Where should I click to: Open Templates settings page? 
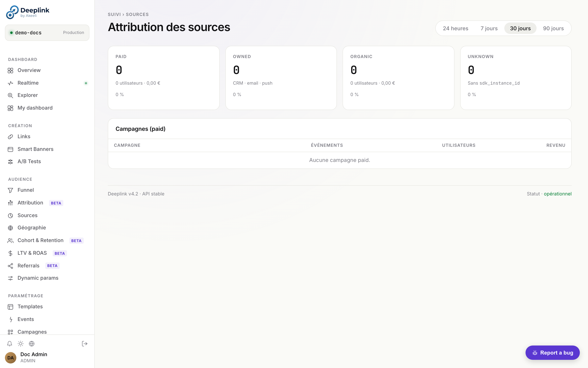[x=47, y=307]
